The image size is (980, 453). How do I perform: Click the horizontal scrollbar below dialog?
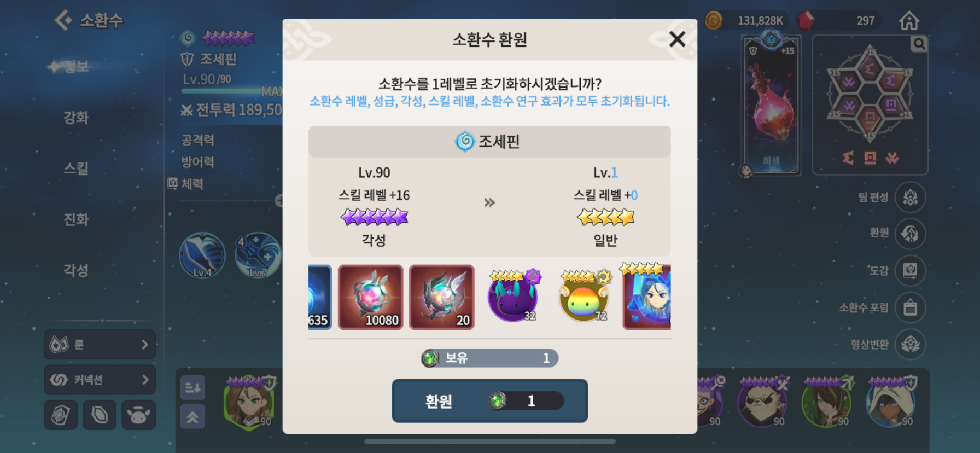(489, 442)
